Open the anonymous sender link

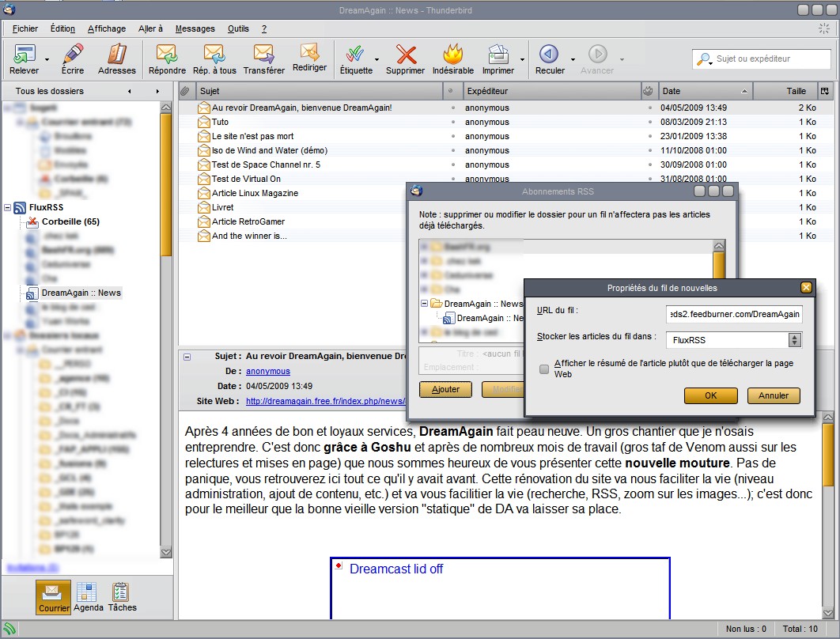click(x=268, y=371)
